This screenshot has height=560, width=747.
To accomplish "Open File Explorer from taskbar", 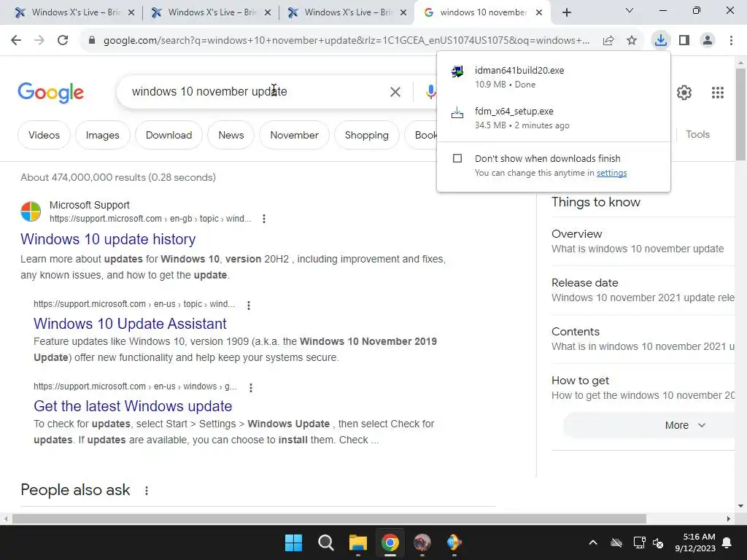I will [357, 542].
